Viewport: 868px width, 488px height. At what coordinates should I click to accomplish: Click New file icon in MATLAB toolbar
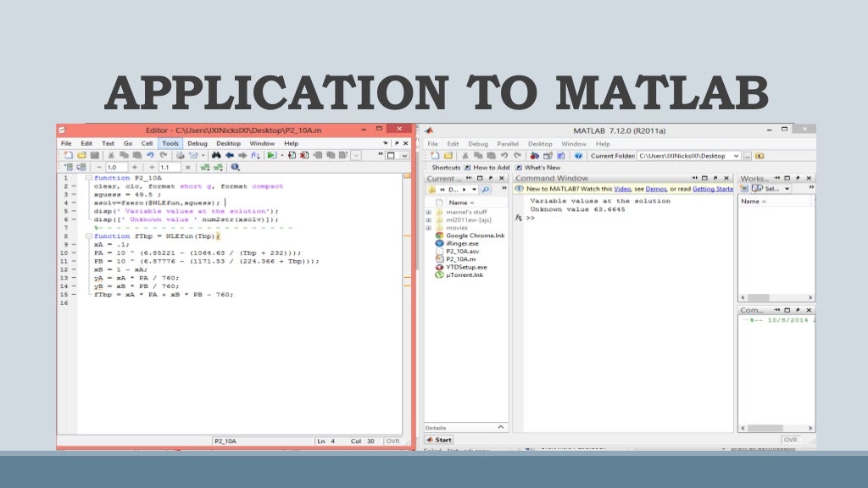point(435,156)
